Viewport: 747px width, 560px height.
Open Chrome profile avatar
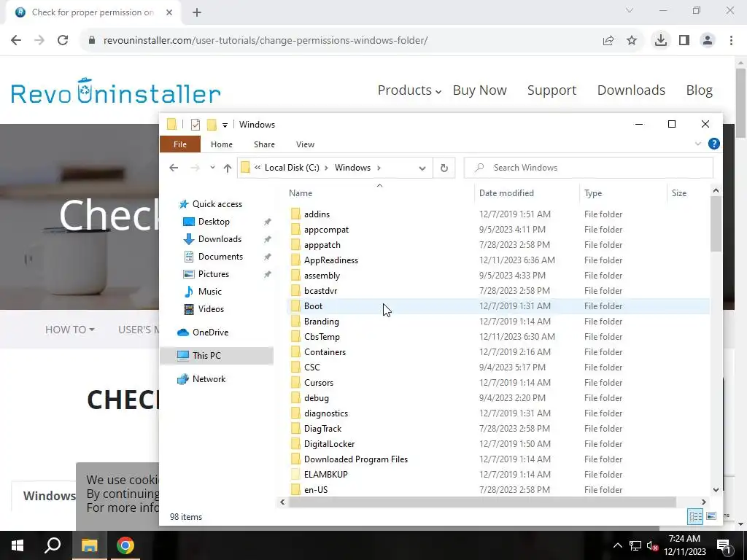(x=708, y=41)
